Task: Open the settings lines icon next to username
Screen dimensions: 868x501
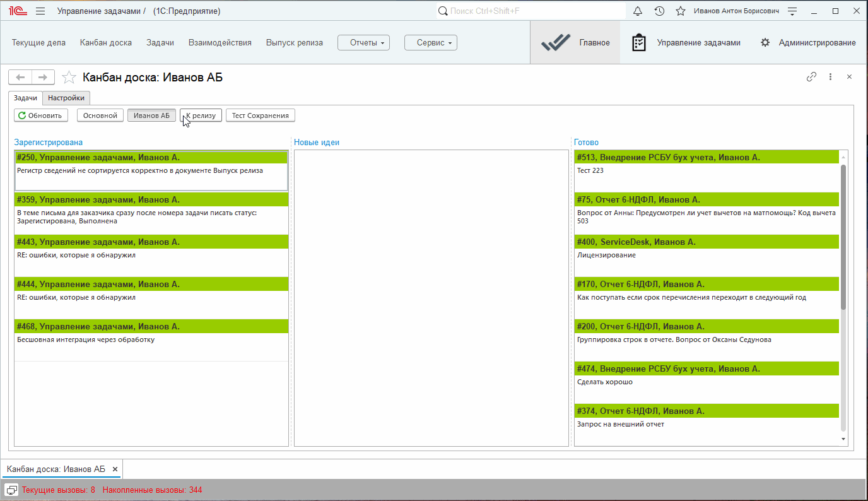Action: pyautogui.click(x=793, y=11)
